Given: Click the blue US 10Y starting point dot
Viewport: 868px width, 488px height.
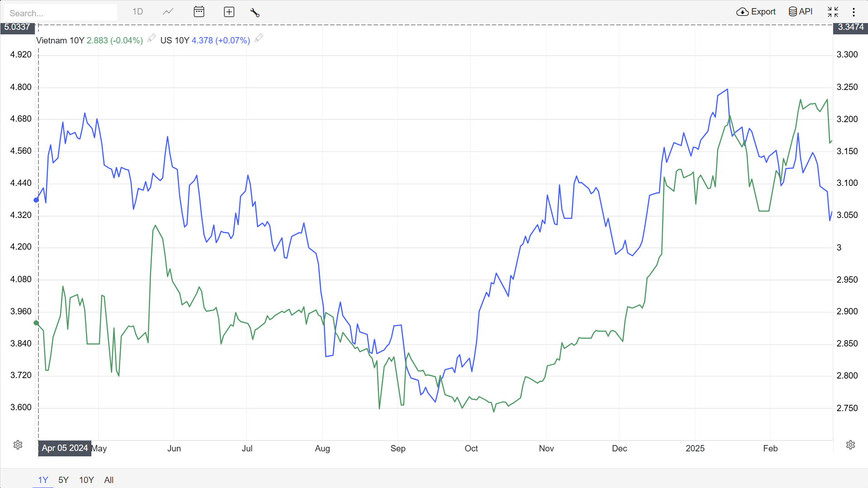Looking at the screenshot, I should click(36, 200).
